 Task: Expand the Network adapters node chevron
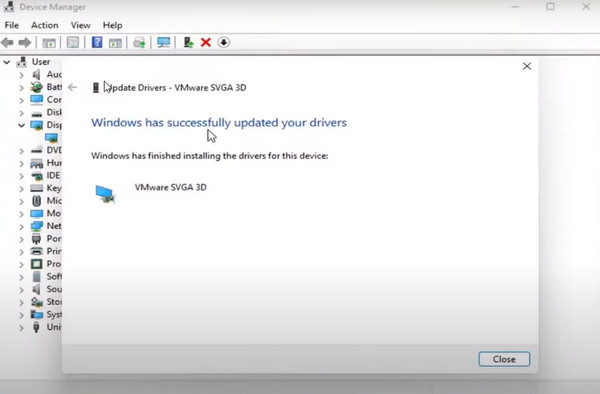coord(21,226)
